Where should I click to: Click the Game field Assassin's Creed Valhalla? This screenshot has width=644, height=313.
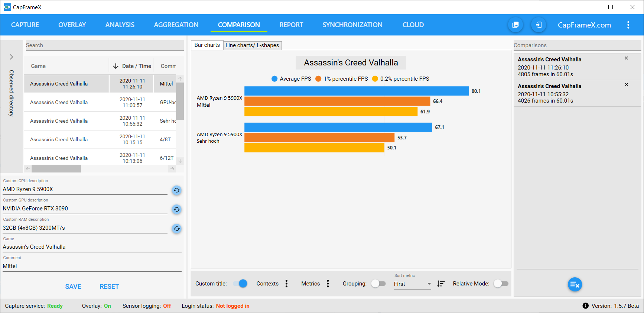[x=92, y=247]
